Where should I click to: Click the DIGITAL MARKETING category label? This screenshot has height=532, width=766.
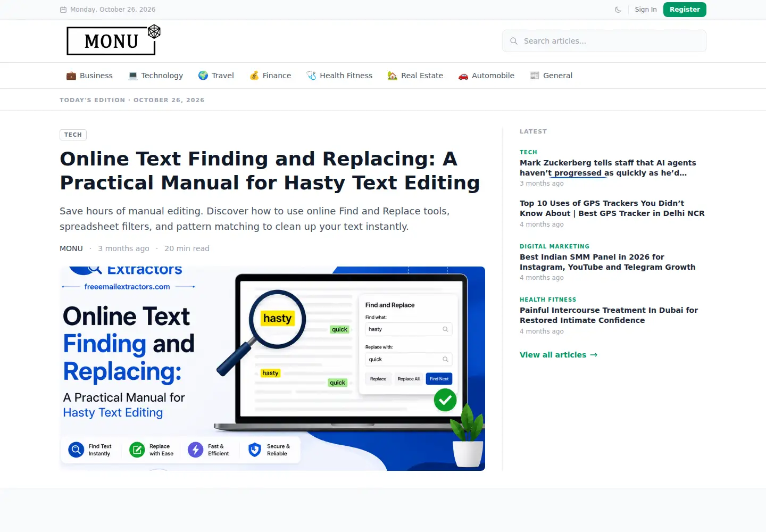click(554, 246)
